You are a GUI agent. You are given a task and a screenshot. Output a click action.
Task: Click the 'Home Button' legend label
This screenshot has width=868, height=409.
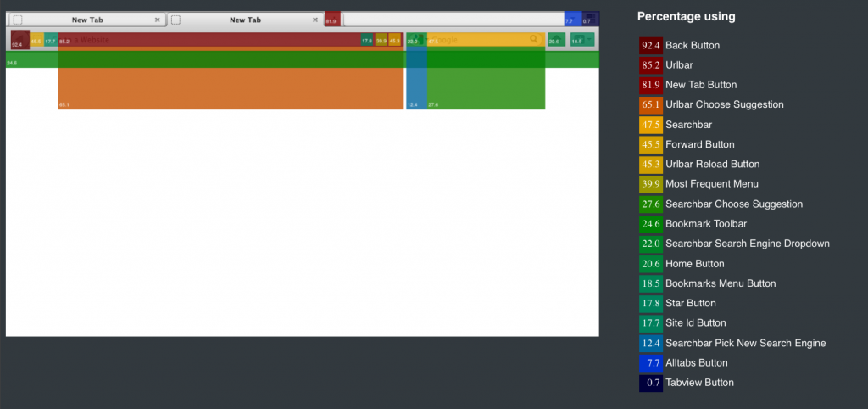pyautogui.click(x=695, y=264)
